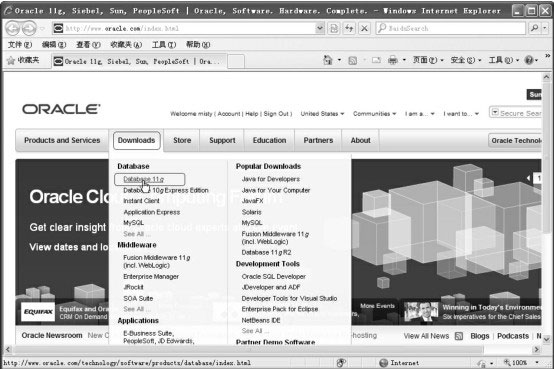Image resolution: width=554 pixels, height=369 pixels.
Task: Click the vertical scrollbar down arrow
Action: point(546,339)
